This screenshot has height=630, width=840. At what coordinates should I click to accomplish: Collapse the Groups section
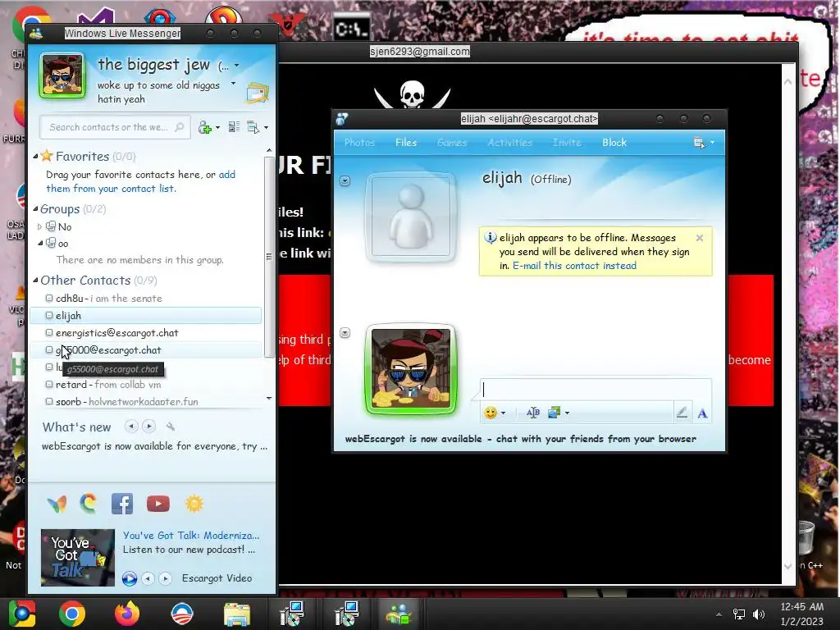click(x=35, y=209)
